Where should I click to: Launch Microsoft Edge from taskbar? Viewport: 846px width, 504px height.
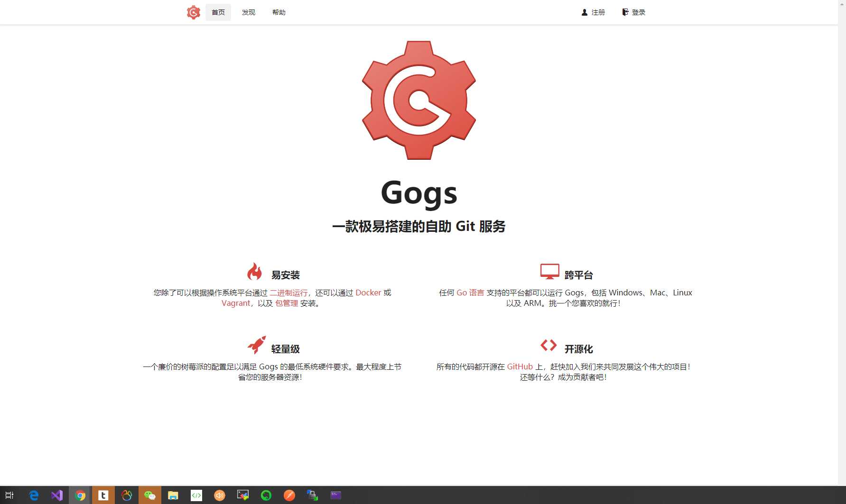click(x=34, y=495)
